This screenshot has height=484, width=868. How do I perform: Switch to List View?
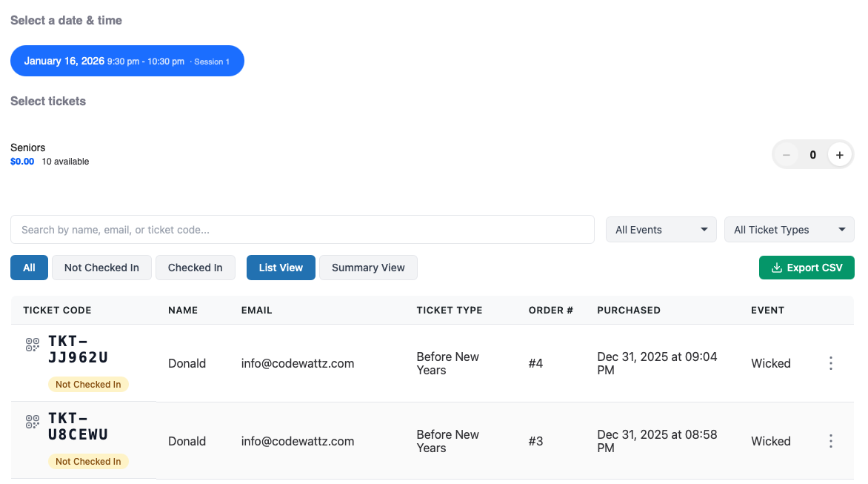pyautogui.click(x=281, y=268)
